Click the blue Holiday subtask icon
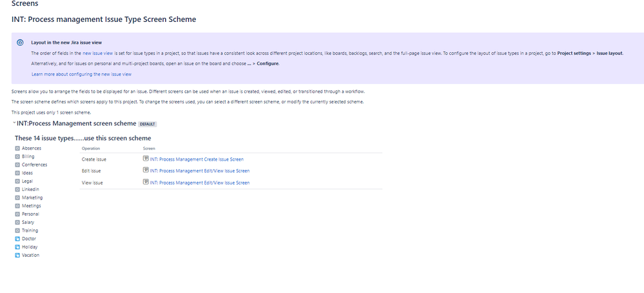 coord(17,247)
